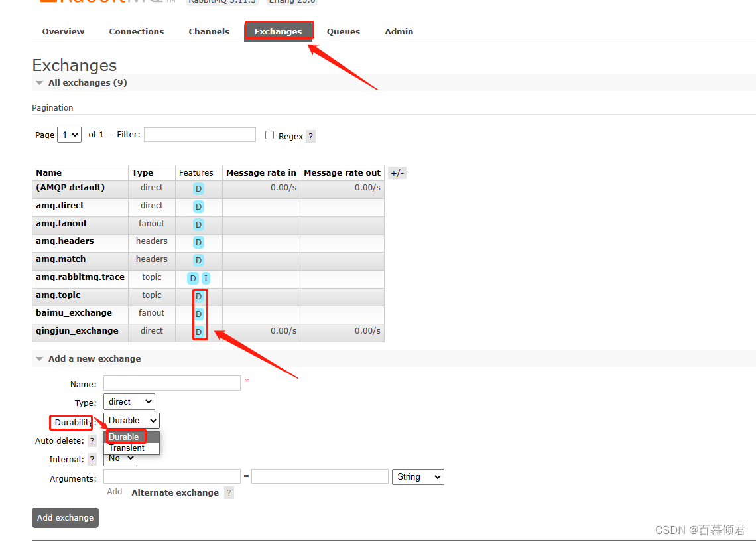
Task: Open the (AMQP default) exchange
Action: coord(70,188)
